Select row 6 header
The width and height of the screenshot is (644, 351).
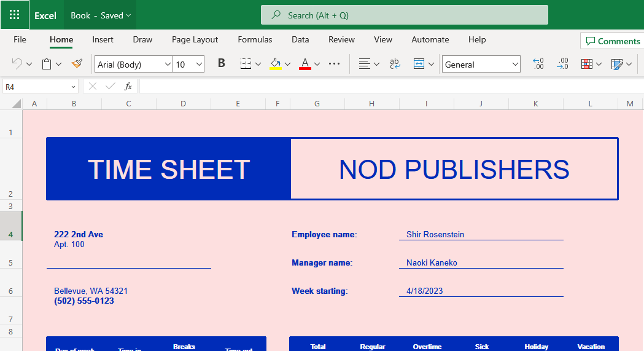click(x=10, y=283)
